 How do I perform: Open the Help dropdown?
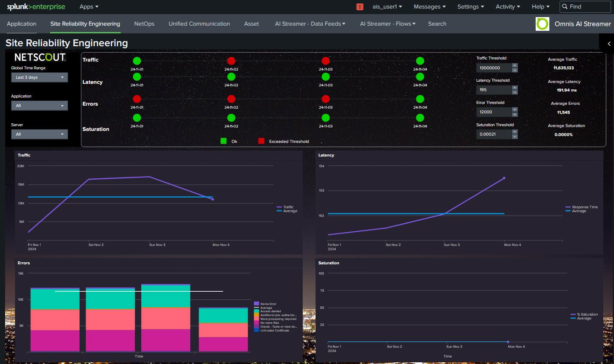click(540, 6)
